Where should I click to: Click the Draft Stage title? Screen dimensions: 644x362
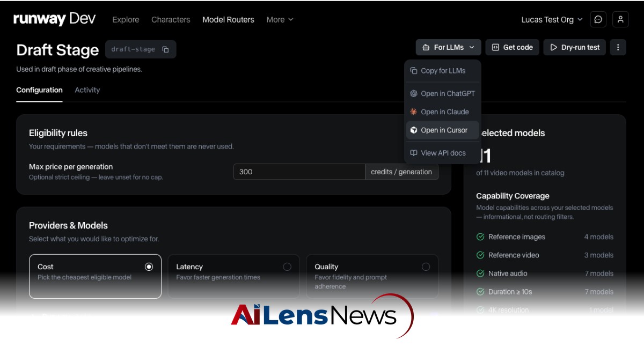57,50
